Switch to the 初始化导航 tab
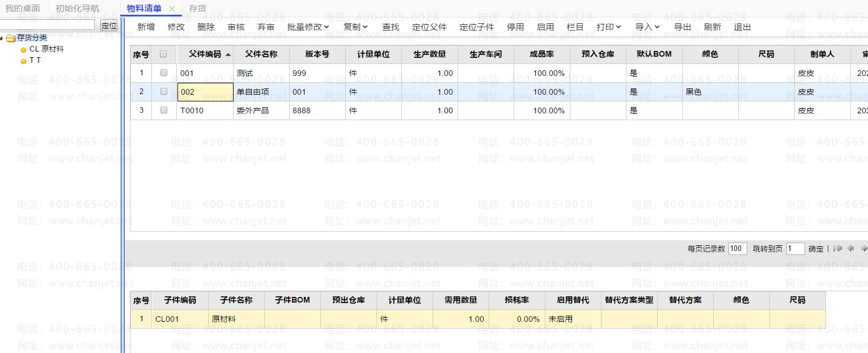This screenshot has width=868, height=353. [x=77, y=8]
